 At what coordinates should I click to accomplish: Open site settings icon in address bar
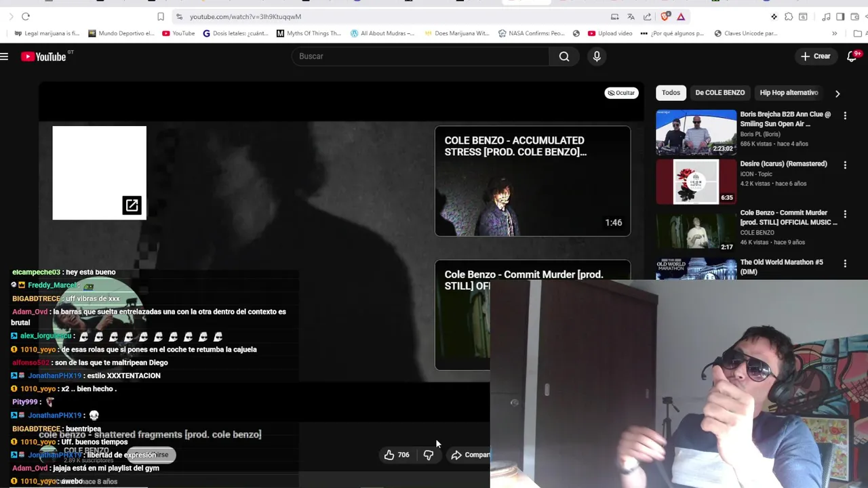click(x=179, y=16)
